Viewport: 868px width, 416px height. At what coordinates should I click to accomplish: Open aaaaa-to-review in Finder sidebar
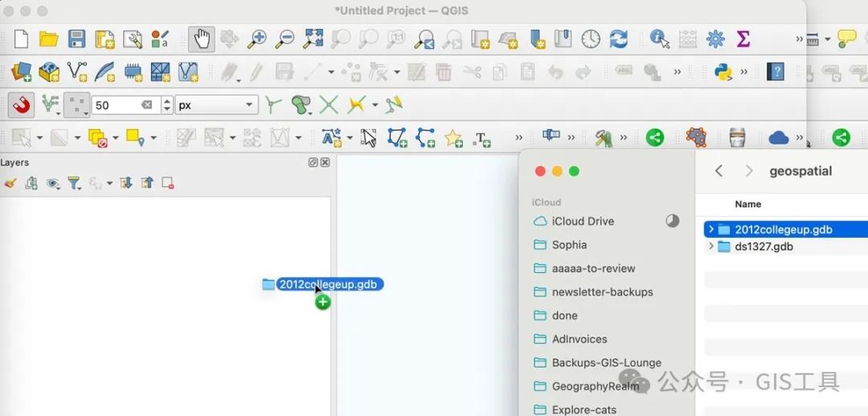click(584, 268)
